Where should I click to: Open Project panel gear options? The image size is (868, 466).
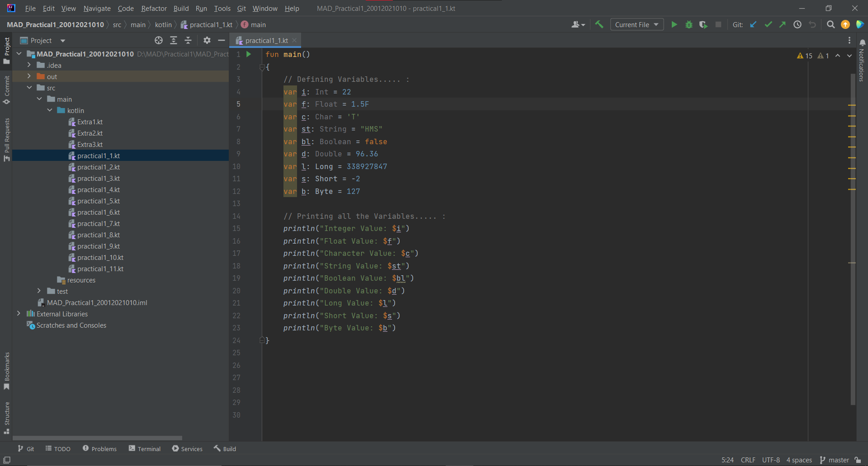(207, 41)
